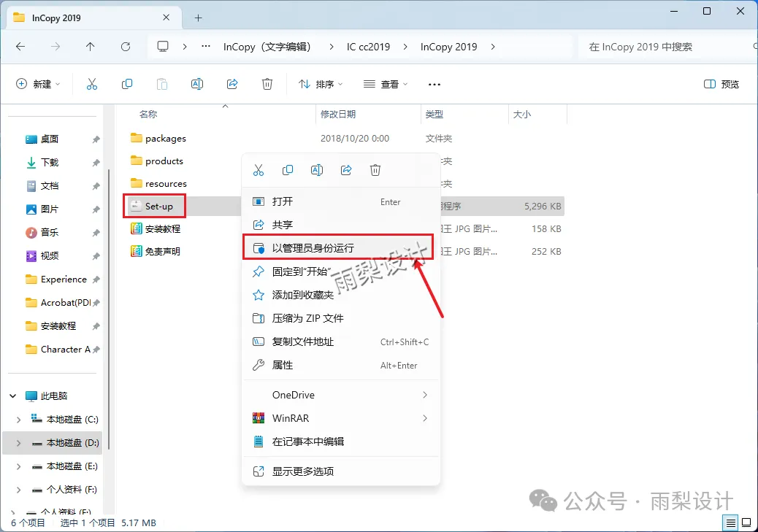Click the Share icon in the toolbar
Screen dimensions: 758x532
(232, 84)
